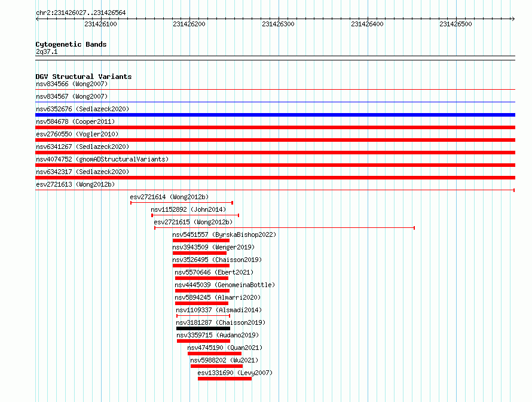
Task: Click ruler position 231426500
Action: (455, 24)
